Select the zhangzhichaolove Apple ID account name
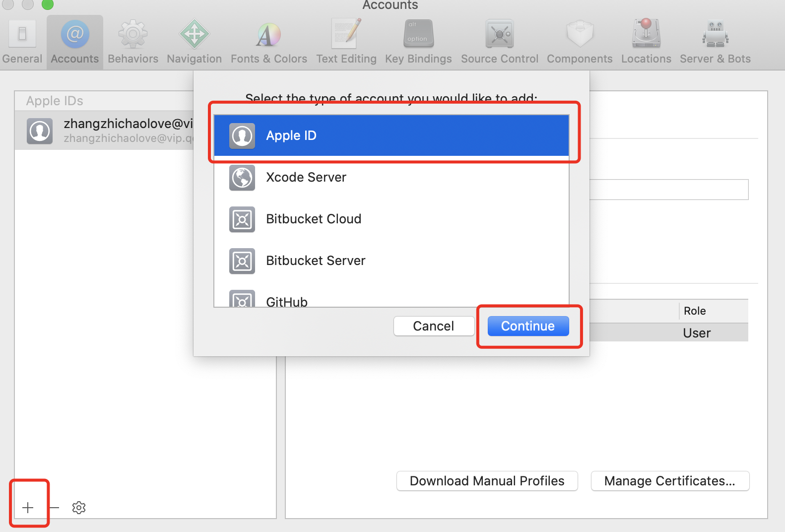The height and width of the screenshot is (532, 785). (128, 124)
